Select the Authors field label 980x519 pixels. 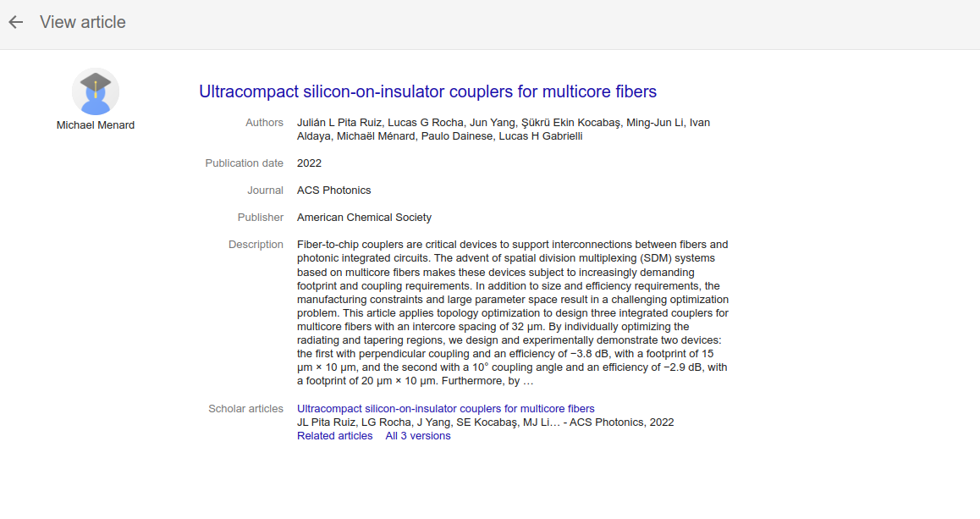pyautogui.click(x=264, y=122)
